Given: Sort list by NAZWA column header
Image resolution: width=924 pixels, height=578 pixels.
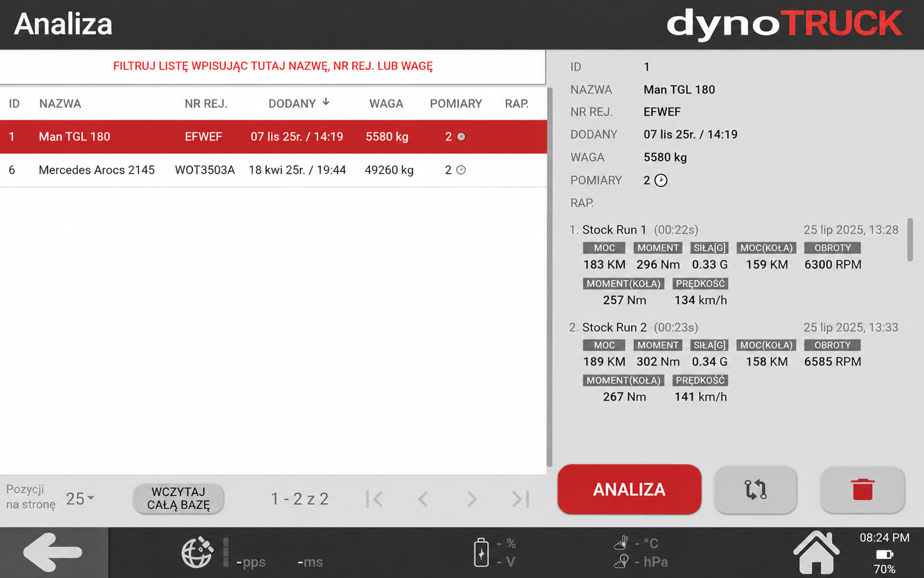Looking at the screenshot, I should click(x=60, y=104).
